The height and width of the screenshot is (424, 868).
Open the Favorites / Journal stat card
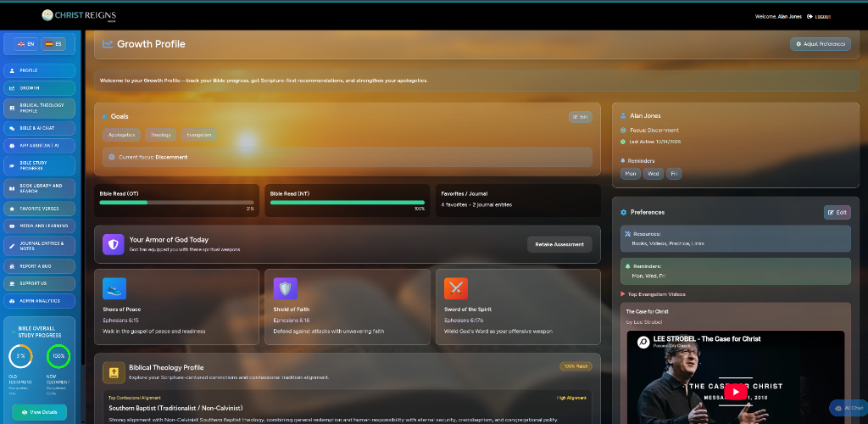tap(518, 200)
